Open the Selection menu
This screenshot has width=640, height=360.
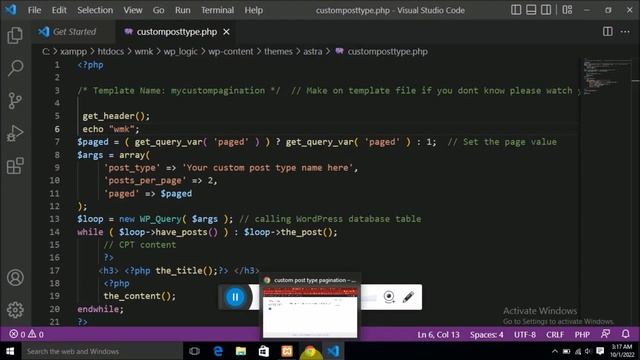tap(95, 10)
